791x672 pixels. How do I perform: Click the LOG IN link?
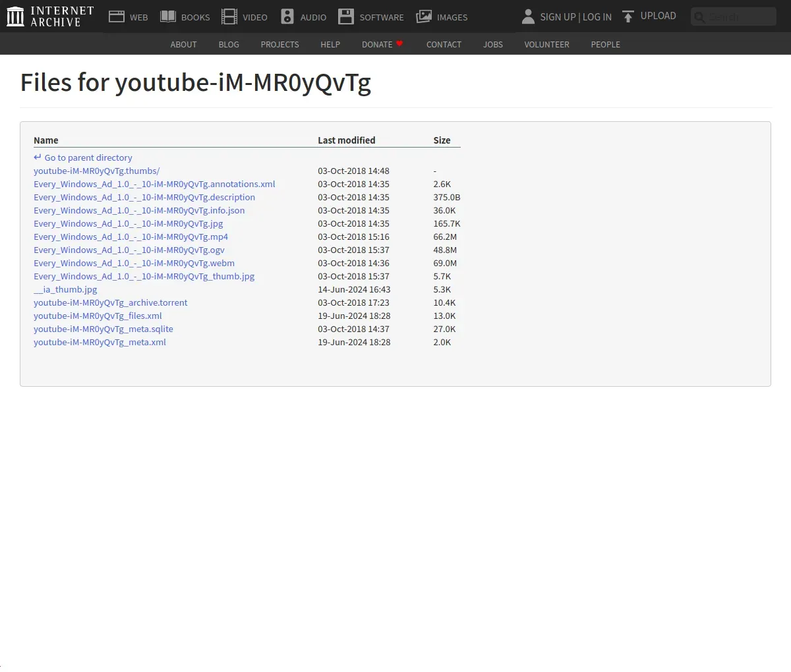tap(597, 17)
